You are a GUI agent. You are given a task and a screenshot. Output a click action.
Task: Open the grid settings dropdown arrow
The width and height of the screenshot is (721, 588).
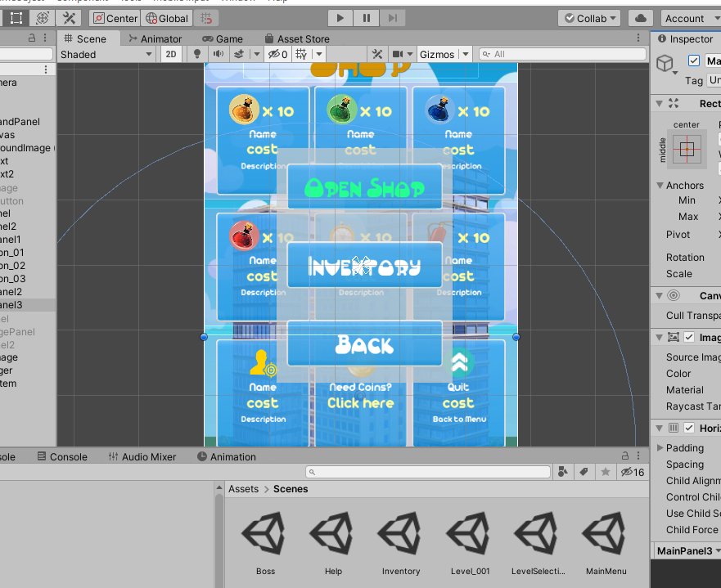point(318,54)
